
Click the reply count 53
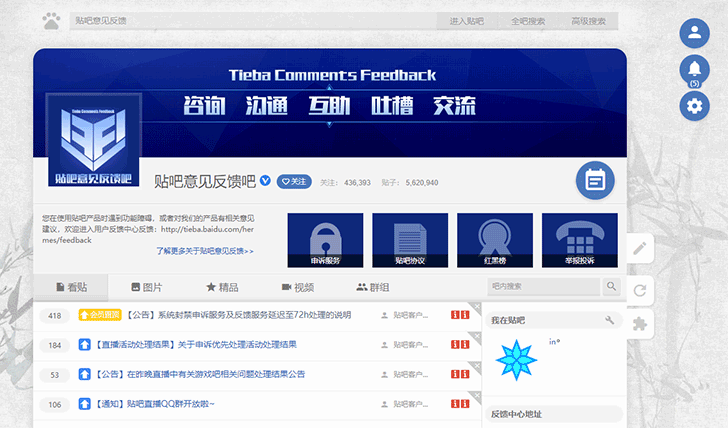54,375
